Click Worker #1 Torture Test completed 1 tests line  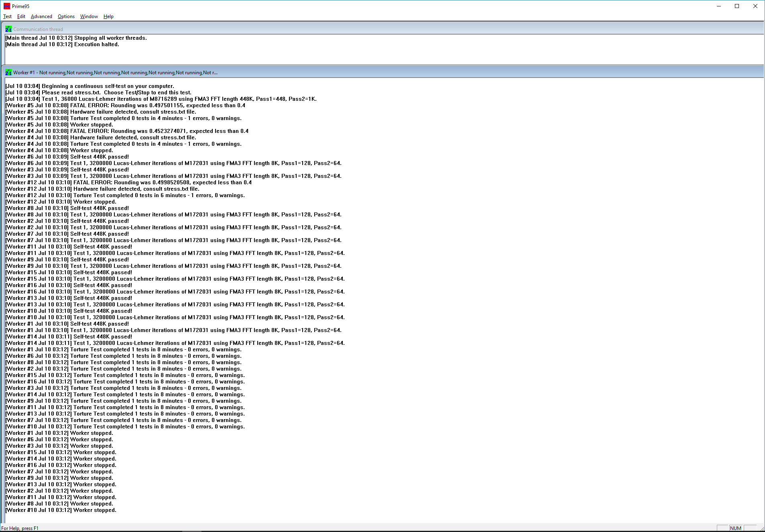pyautogui.click(x=124, y=349)
